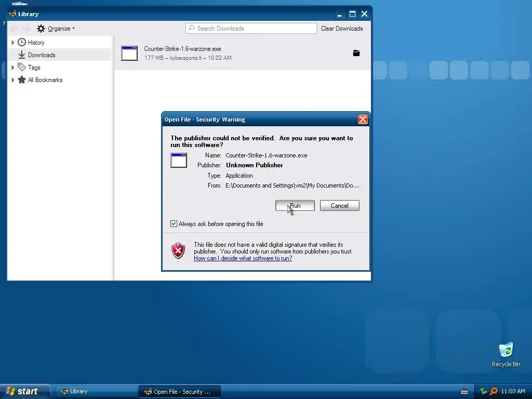Click the All Bookmarks star icon

coord(22,79)
